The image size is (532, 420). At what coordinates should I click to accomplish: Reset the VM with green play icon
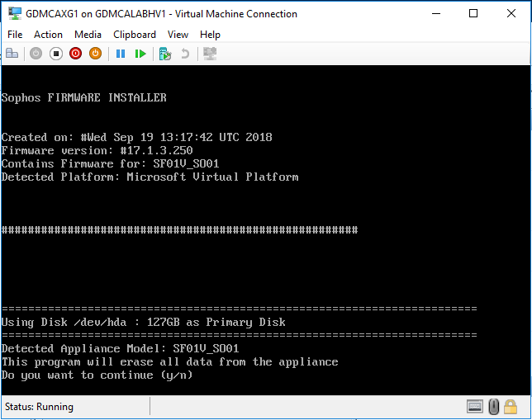pyautogui.click(x=140, y=54)
